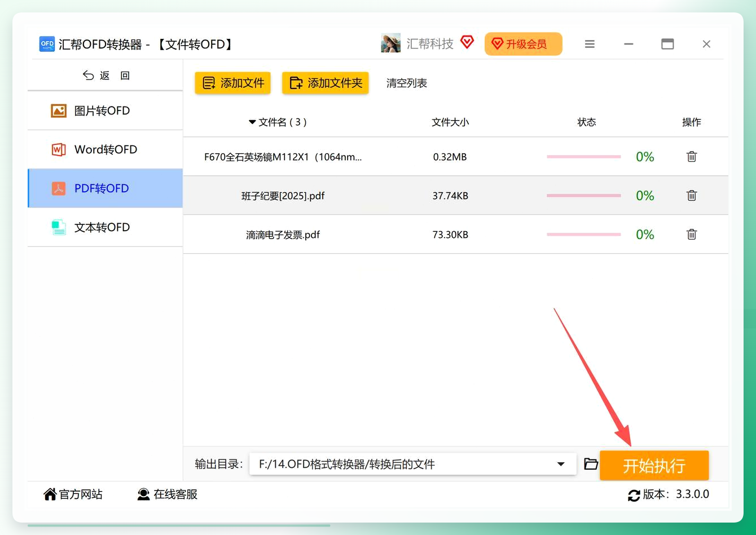
Task: Click the 0.32MB size cell
Action: point(450,157)
